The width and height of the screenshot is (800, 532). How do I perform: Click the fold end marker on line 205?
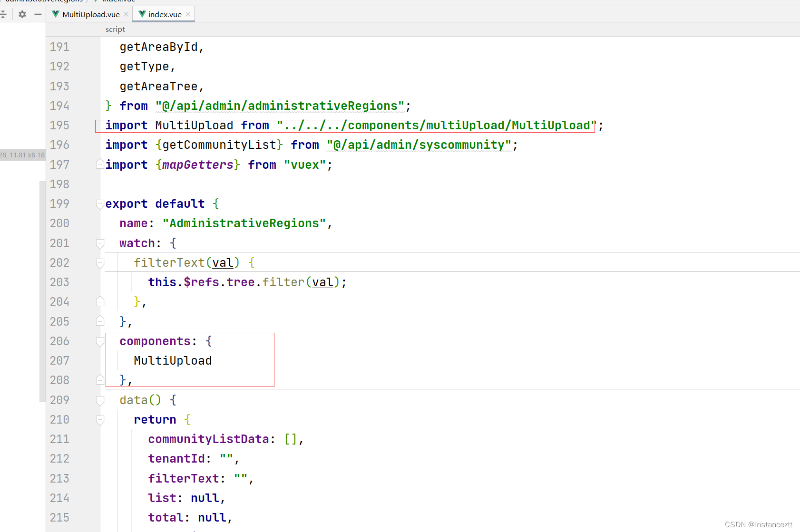point(100,321)
